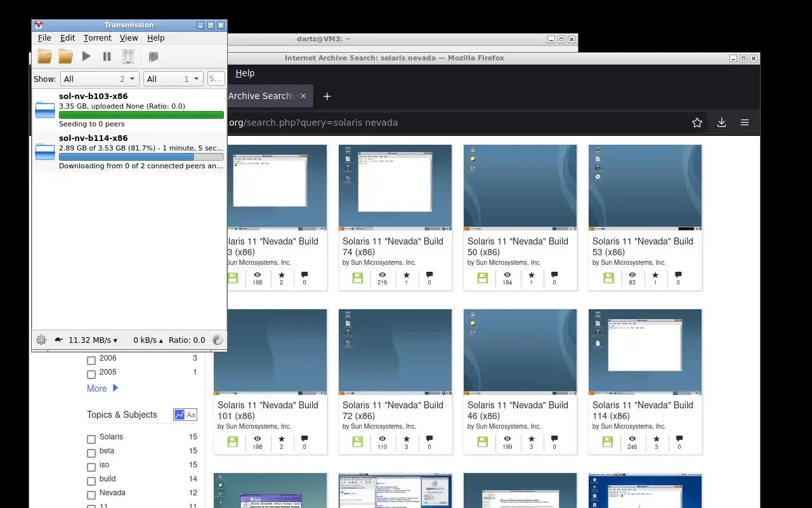Open Transmission options gear in status bar
812x508 pixels.
pos(41,340)
